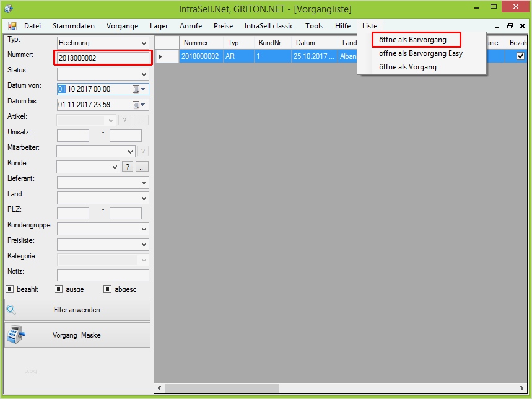Click the application icon in the menu bar
532x399 pixels.
pos(12,26)
